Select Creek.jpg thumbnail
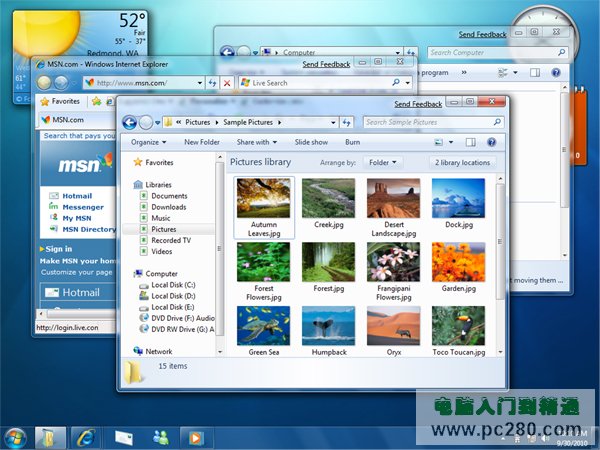The width and height of the screenshot is (600, 450). pos(329,198)
